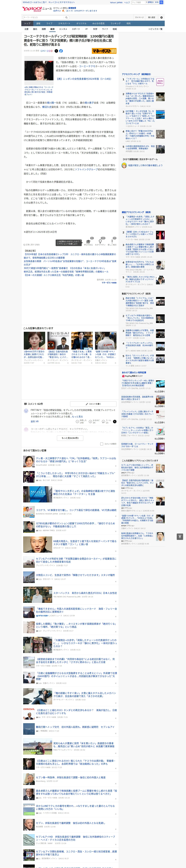This screenshot has width=186, height=868.
Task: Open ranking item 1 イオンモール article
Action: pos(140,81)
